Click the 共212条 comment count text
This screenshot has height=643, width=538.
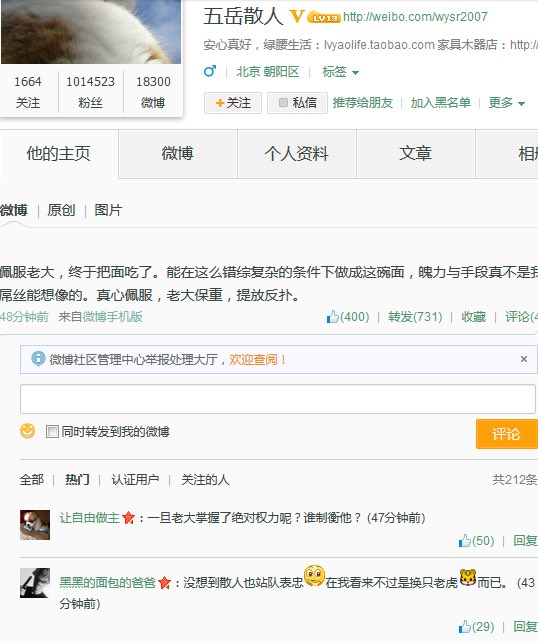tap(515, 479)
